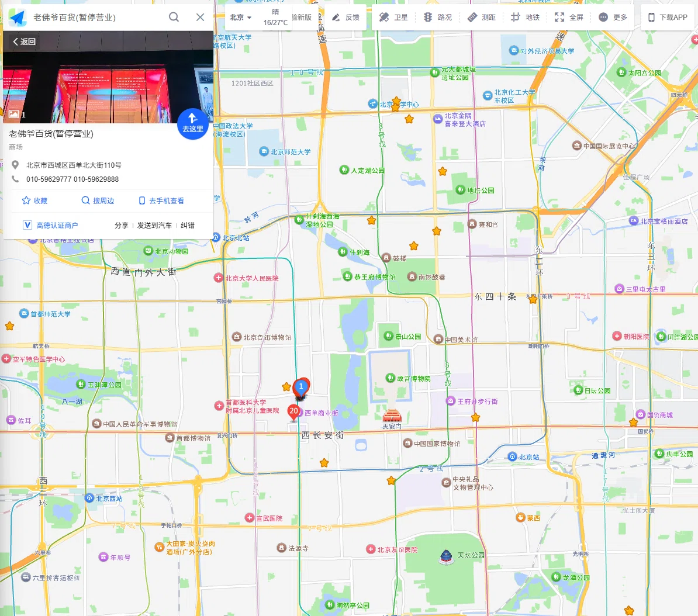
Task: Click the 下载APP download button
Action: (668, 18)
